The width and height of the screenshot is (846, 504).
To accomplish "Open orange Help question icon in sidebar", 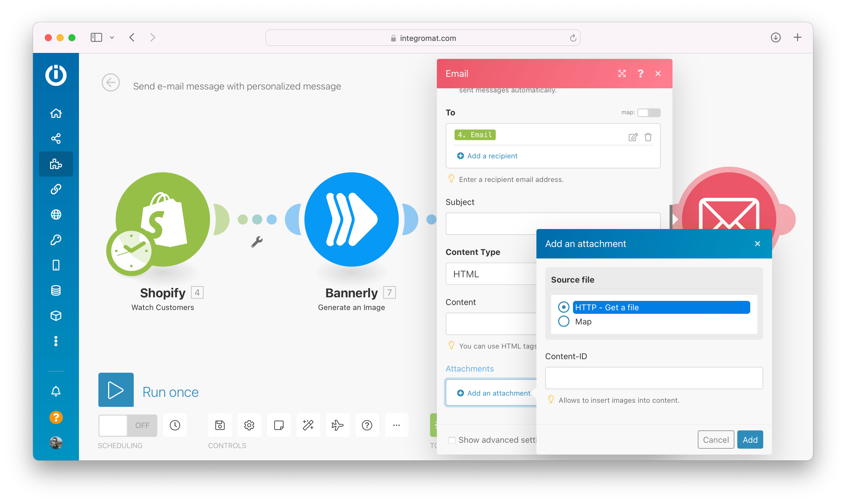I will (x=56, y=417).
